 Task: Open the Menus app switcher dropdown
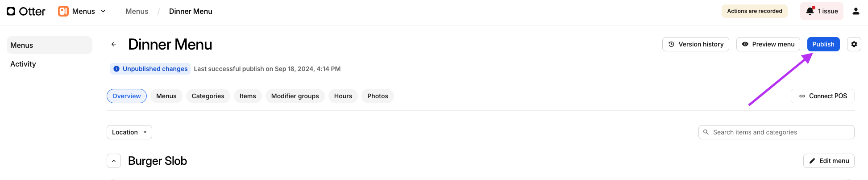[103, 11]
